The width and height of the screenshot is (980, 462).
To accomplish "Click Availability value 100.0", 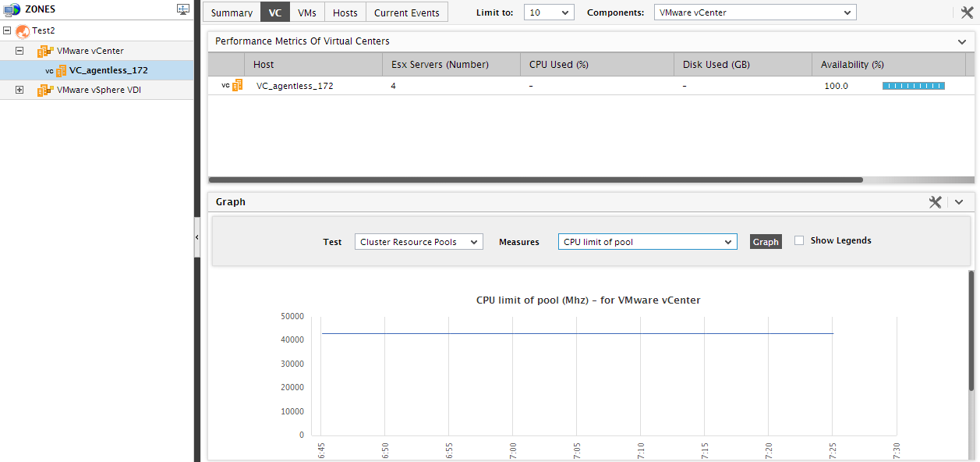I will (x=837, y=86).
